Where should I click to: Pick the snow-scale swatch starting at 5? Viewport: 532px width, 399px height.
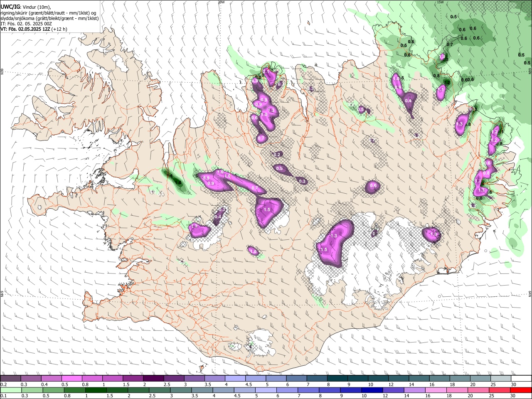point(276,379)
